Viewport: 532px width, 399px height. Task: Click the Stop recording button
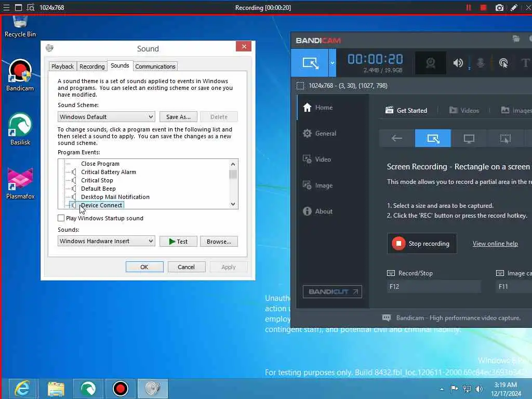click(x=422, y=244)
